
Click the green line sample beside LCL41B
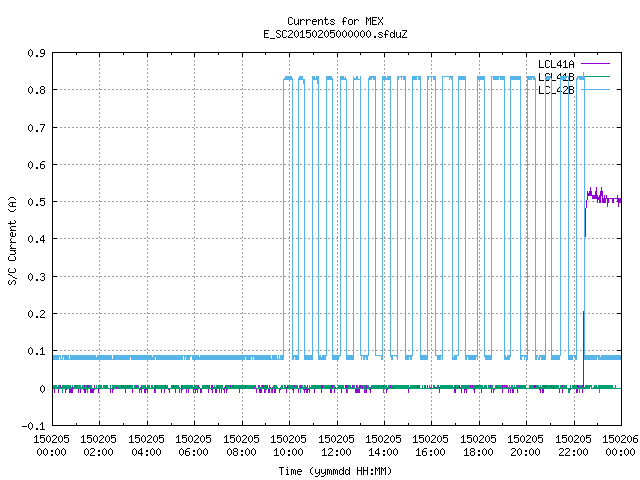tap(595, 76)
